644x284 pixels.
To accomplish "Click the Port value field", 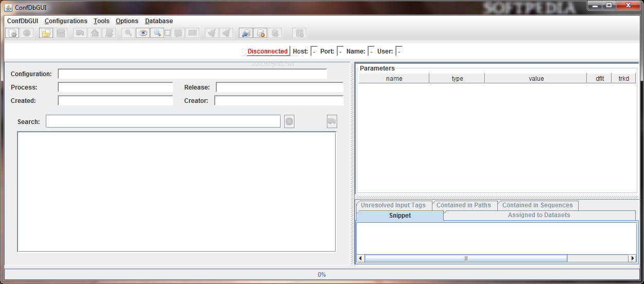I will click(340, 51).
